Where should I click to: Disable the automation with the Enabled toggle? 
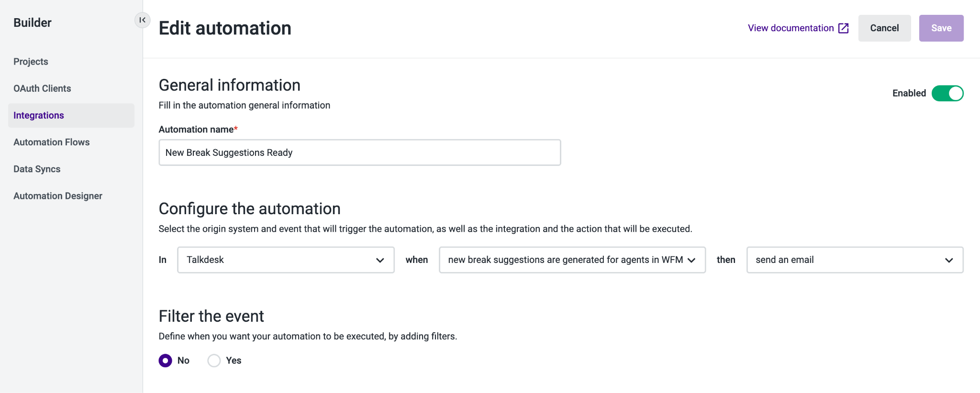pyautogui.click(x=947, y=93)
